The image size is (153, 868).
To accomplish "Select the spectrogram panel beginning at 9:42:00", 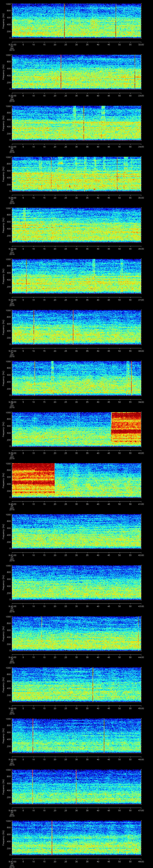I will pyautogui.click(x=76, y=582).
